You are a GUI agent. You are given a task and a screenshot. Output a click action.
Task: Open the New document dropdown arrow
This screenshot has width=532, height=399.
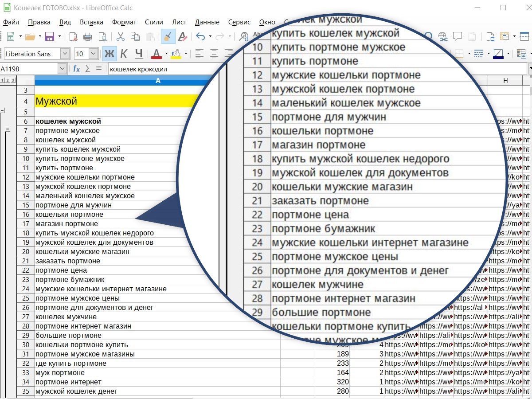(20, 36)
